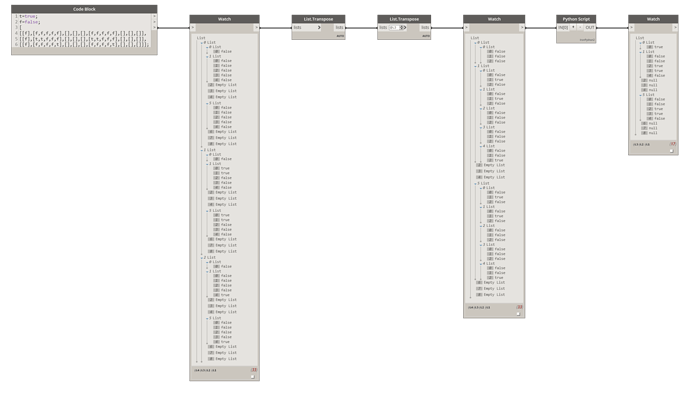Collapse '3 List' in Watch after Python Script
Screen dimensions: 690x394
pyautogui.click(x=641, y=95)
